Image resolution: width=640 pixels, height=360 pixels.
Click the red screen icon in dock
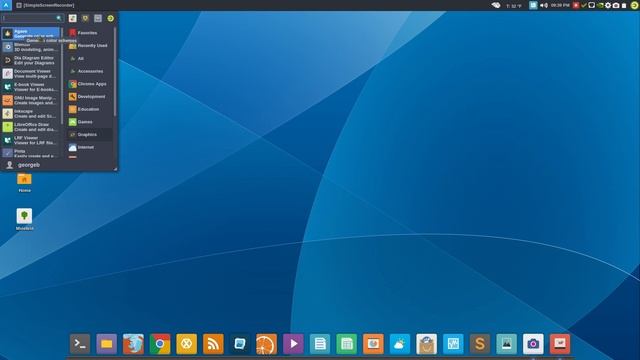click(560, 344)
